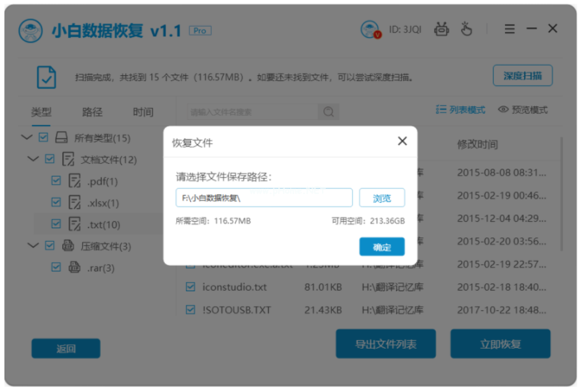Click the 浏览 browse button
This screenshot has width=581, height=392.
tap(382, 198)
